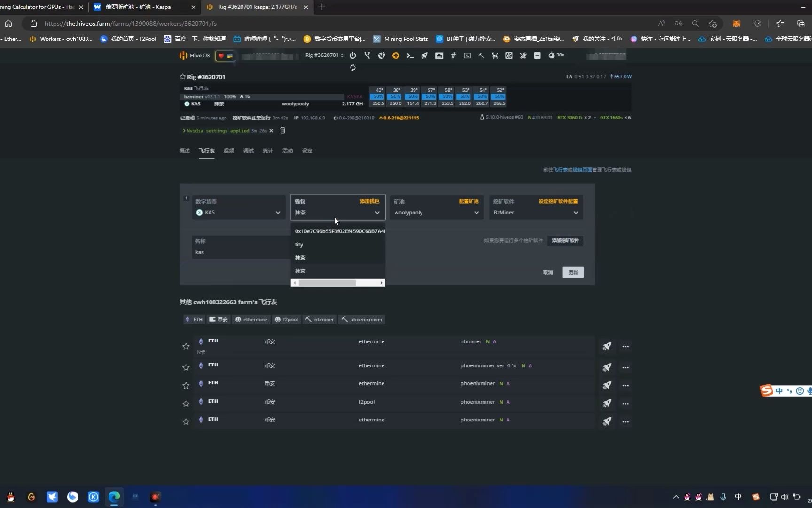Screen dimensions: 812x508
Task: Click the browser home icon
Action: pyautogui.click(x=8, y=23)
